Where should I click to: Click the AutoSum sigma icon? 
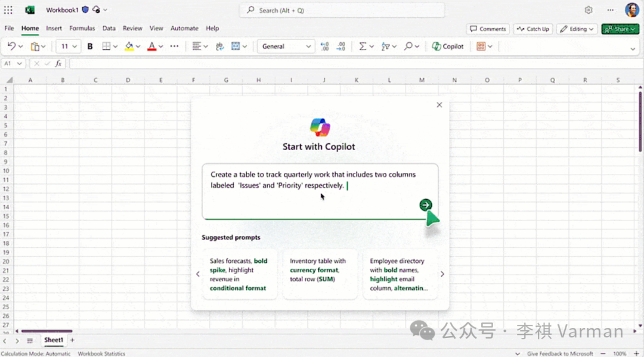click(x=363, y=46)
